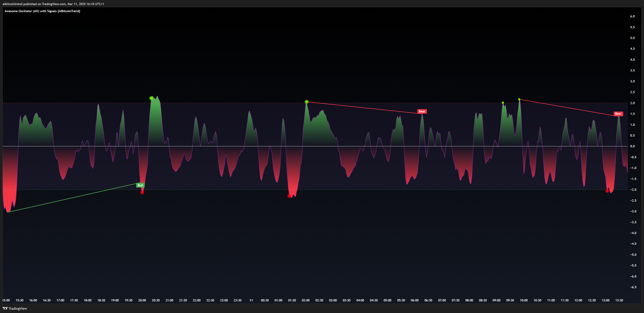Viewport: 644px width, 313px height.
Task: Click the 11:30 label on the time axis
Action: [565, 300]
